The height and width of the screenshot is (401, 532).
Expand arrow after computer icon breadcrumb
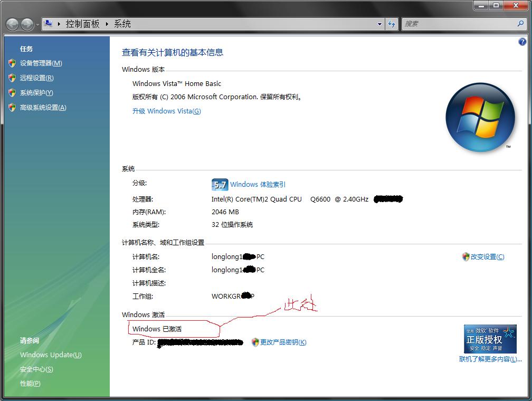59,24
